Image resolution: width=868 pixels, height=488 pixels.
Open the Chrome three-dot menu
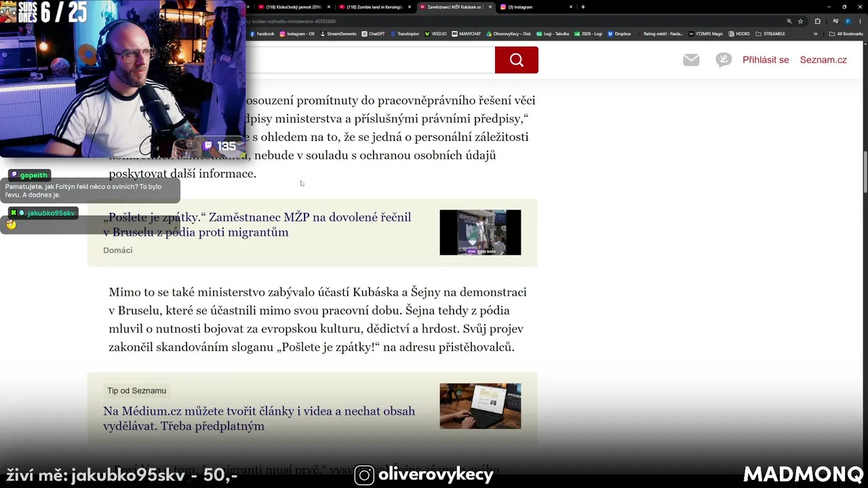(859, 21)
